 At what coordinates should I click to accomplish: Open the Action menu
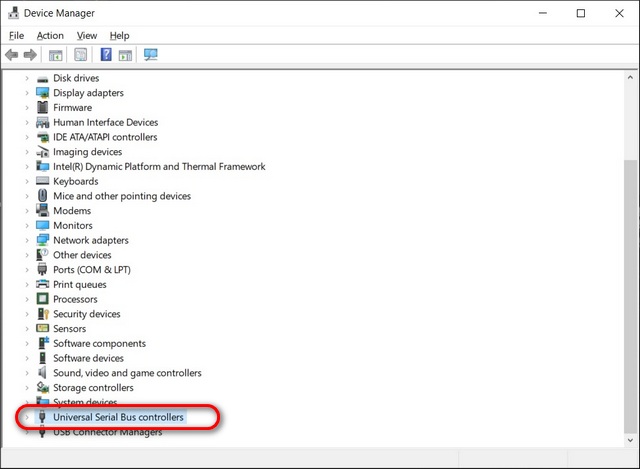coord(50,36)
